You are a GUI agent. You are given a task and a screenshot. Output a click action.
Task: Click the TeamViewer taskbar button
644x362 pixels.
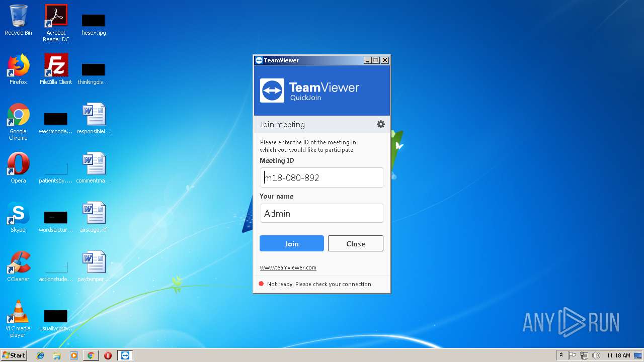pos(125,355)
